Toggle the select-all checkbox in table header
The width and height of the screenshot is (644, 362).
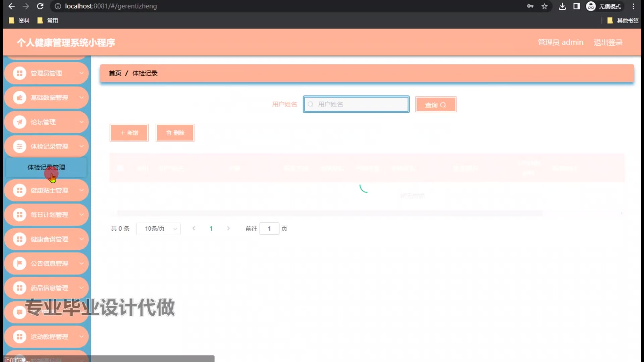coord(120,168)
